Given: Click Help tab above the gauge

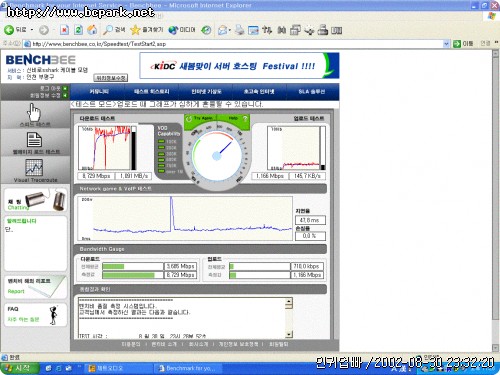Looking at the screenshot, I should (238, 118).
